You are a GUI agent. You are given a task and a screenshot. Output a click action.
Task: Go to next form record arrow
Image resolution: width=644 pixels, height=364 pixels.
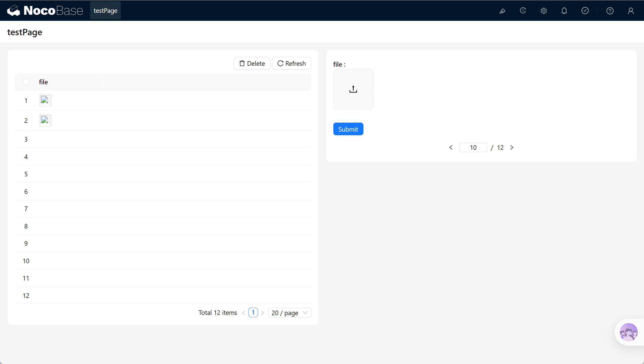coord(512,148)
